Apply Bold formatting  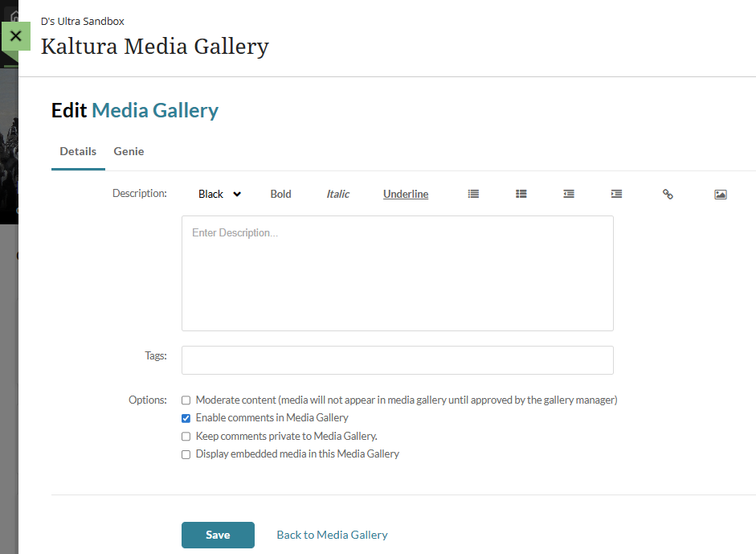pos(280,194)
